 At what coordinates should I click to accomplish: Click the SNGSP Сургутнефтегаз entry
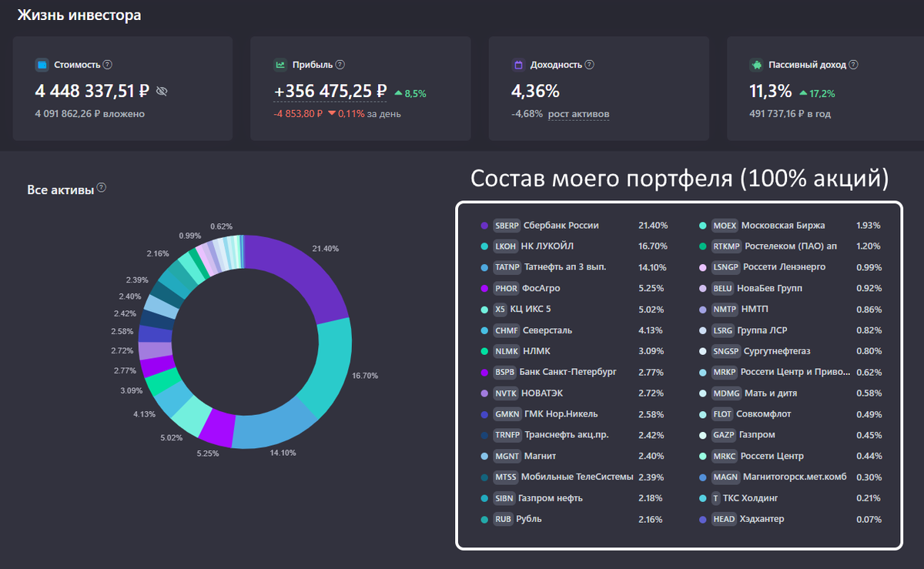point(791,351)
